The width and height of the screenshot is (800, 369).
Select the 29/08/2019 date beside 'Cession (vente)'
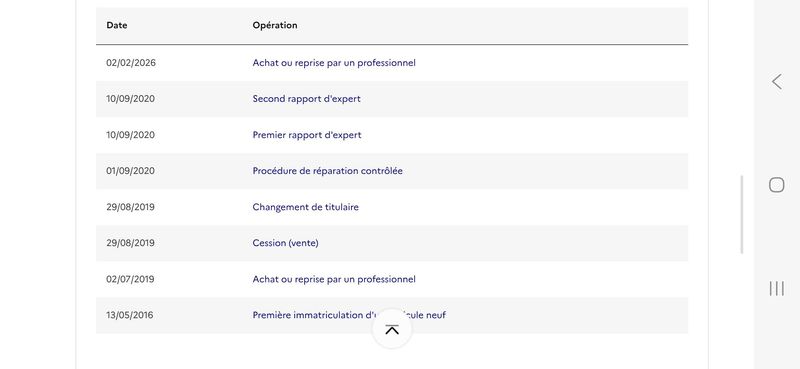(x=130, y=243)
